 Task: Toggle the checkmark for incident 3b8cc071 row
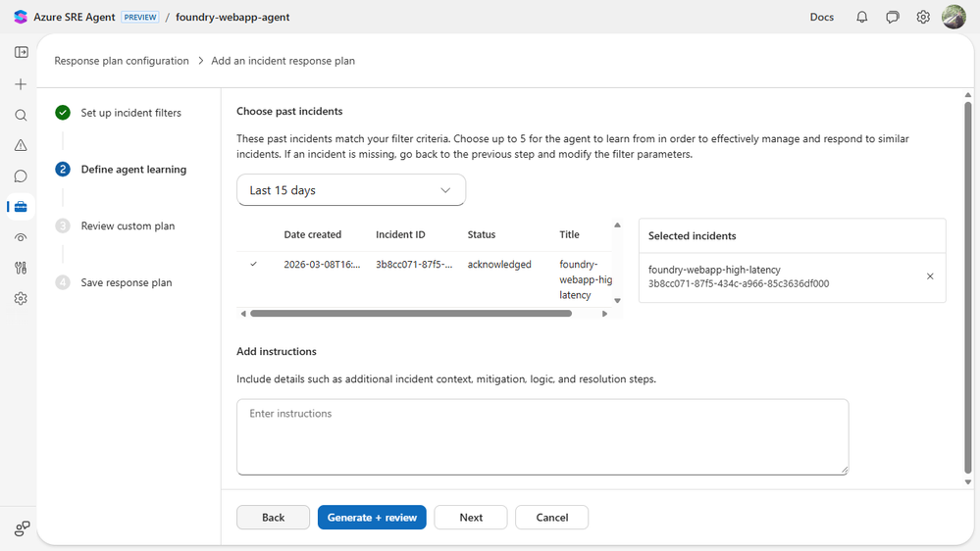coord(254,264)
